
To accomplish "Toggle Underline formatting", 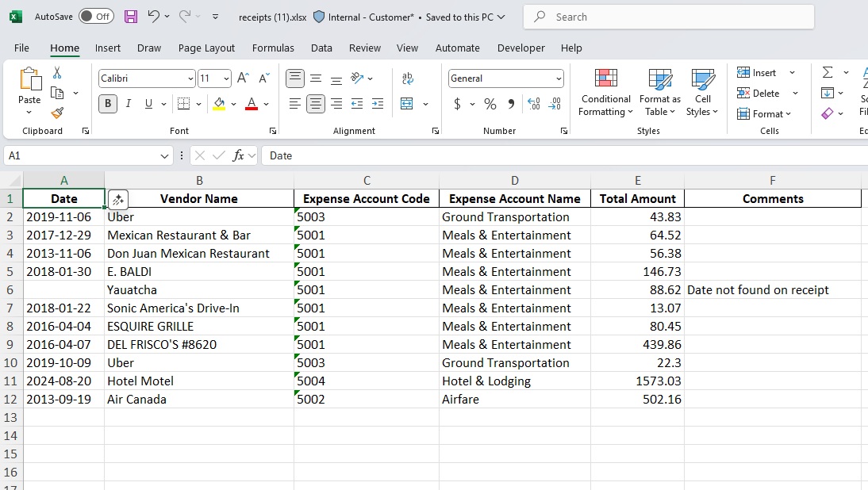I will click(148, 103).
